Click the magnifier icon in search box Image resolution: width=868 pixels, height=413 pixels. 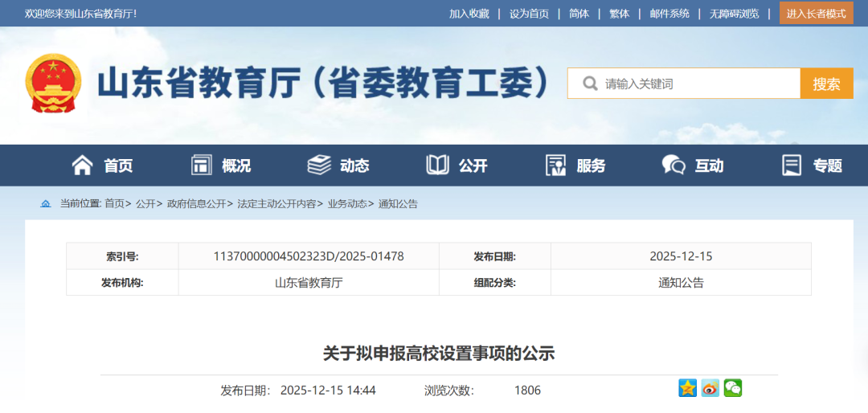590,84
